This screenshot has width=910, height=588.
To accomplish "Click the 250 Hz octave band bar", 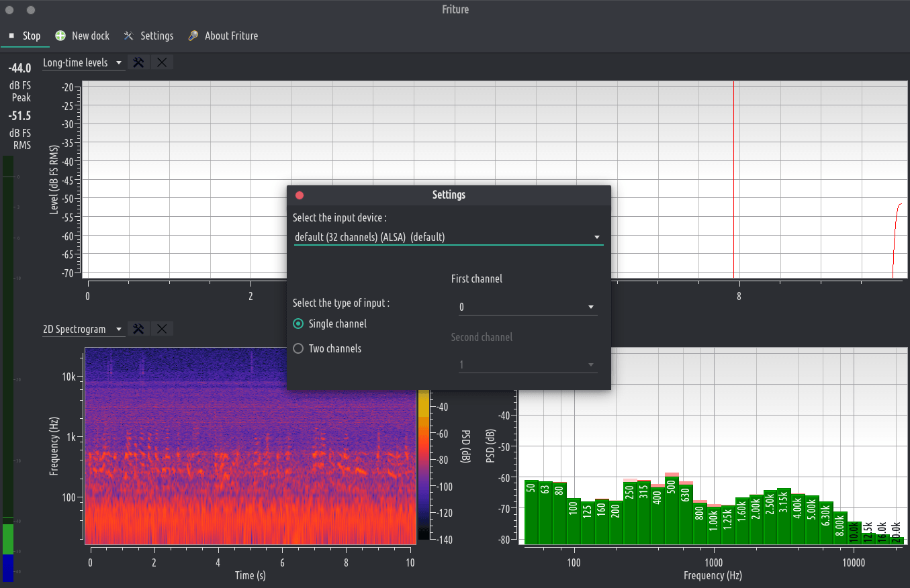I will pos(630,513).
